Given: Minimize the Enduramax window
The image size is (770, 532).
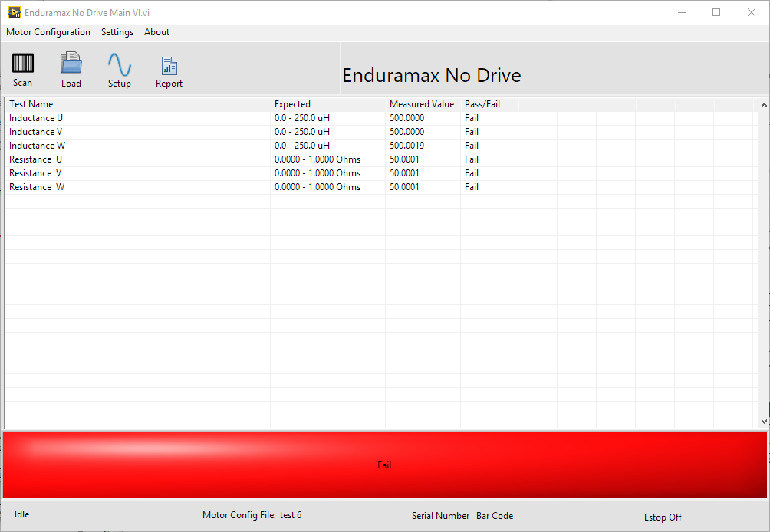Looking at the screenshot, I should (x=682, y=13).
